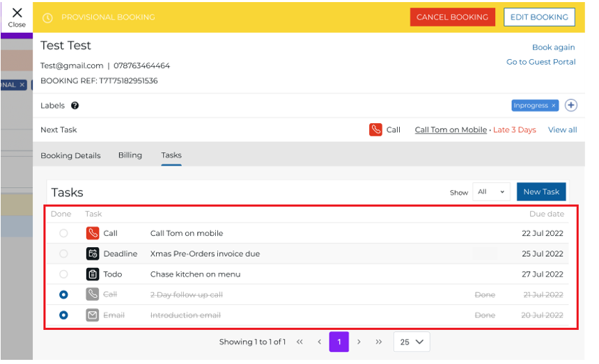Go to the next page chevron

point(359,342)
